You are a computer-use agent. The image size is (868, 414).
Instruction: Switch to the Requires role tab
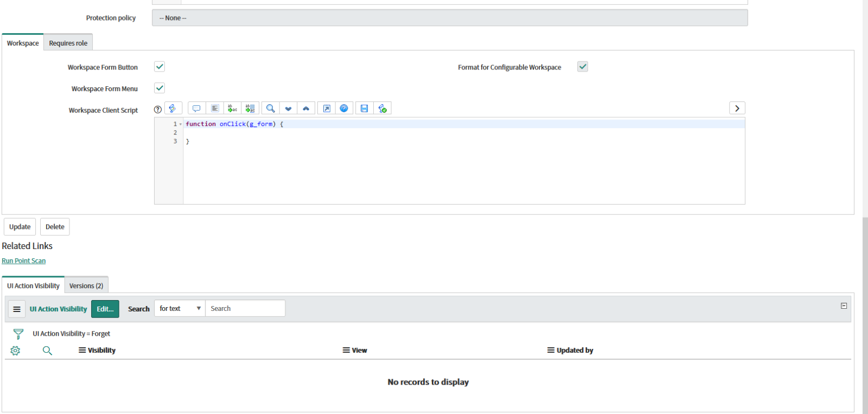pyautogui.click(x=68, y=43)
